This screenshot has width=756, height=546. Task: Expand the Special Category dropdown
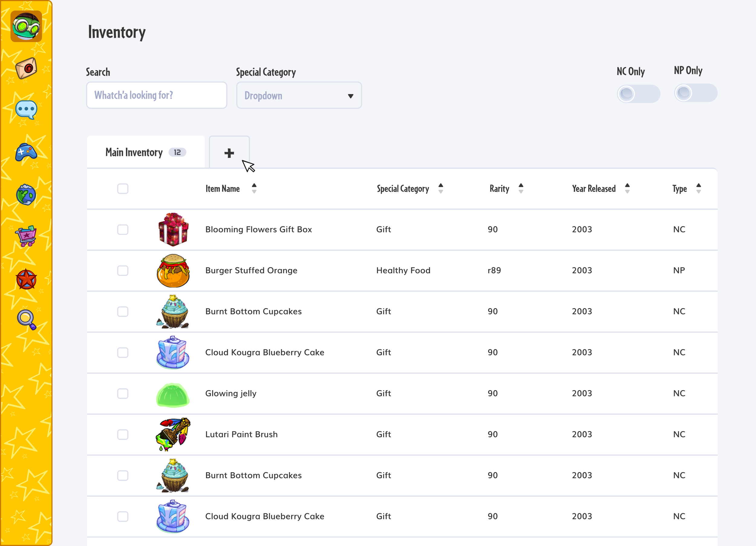click(299, 96)
